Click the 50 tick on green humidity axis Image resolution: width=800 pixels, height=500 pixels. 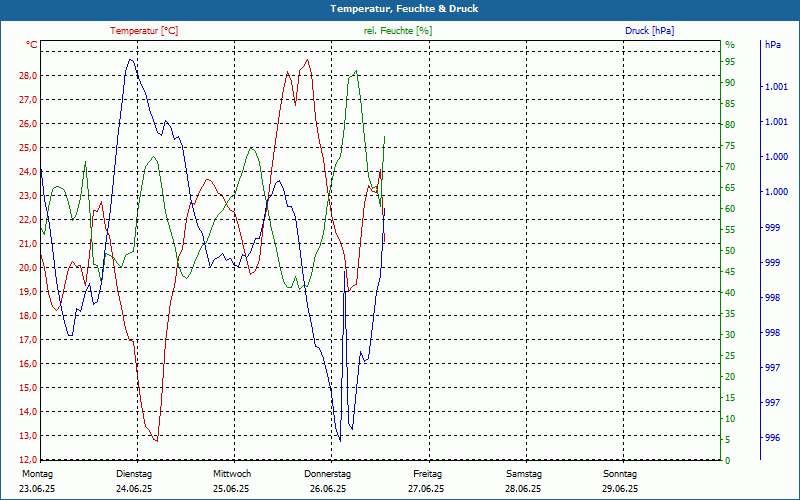730,251
